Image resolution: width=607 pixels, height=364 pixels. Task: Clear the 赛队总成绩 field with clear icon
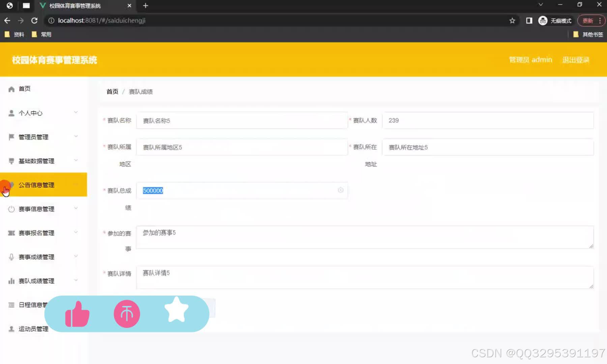[341, 190]
